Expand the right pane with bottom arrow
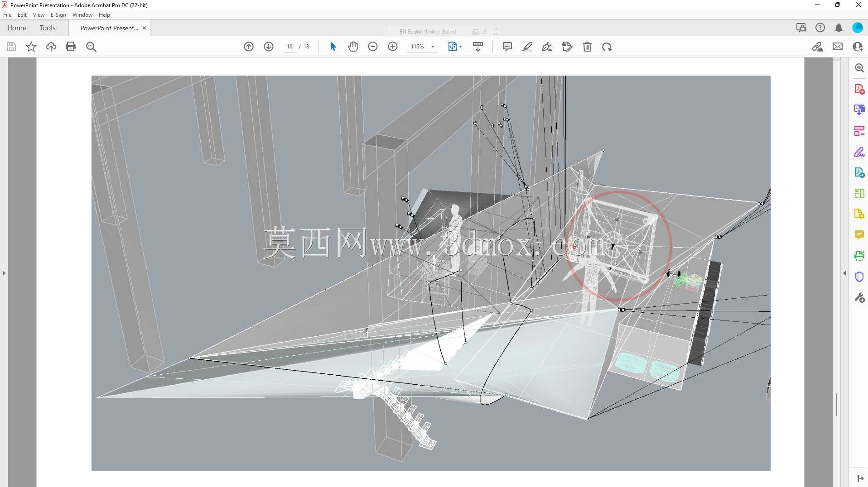The height and width of the screenshot is (487, 868). pos(860,478)
